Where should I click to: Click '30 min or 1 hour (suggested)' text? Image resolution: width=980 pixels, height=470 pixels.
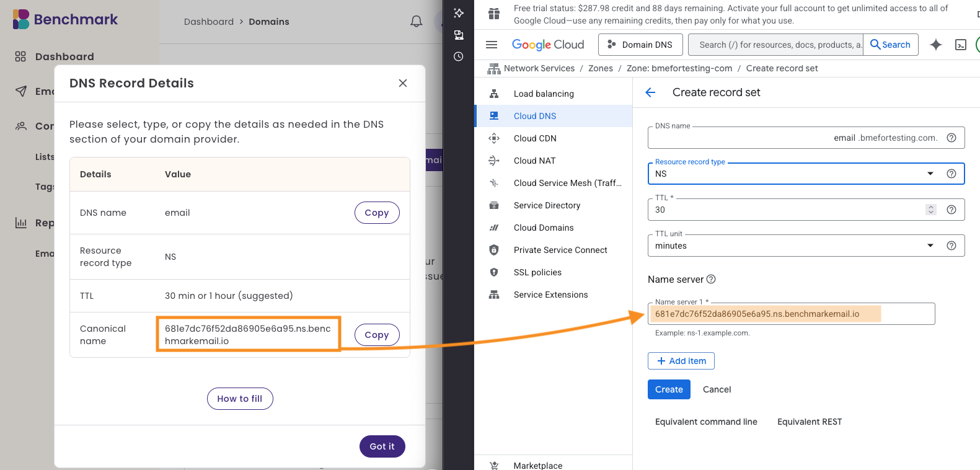(x=229, y=296)
